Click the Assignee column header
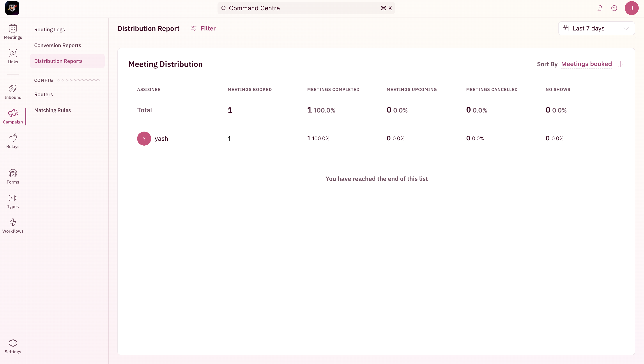This screenshot has width=644, height=364. coord(149,90)
